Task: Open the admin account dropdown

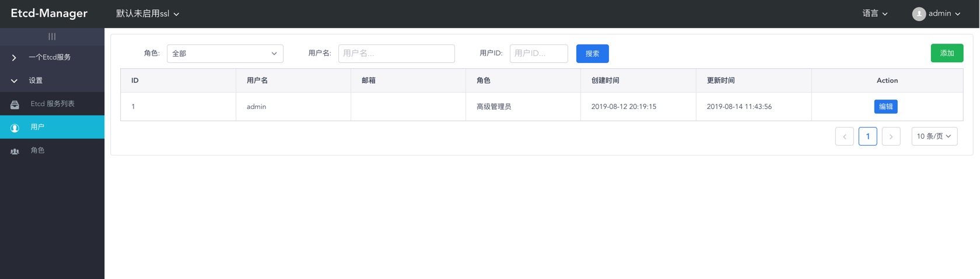Action: [936, 13]
